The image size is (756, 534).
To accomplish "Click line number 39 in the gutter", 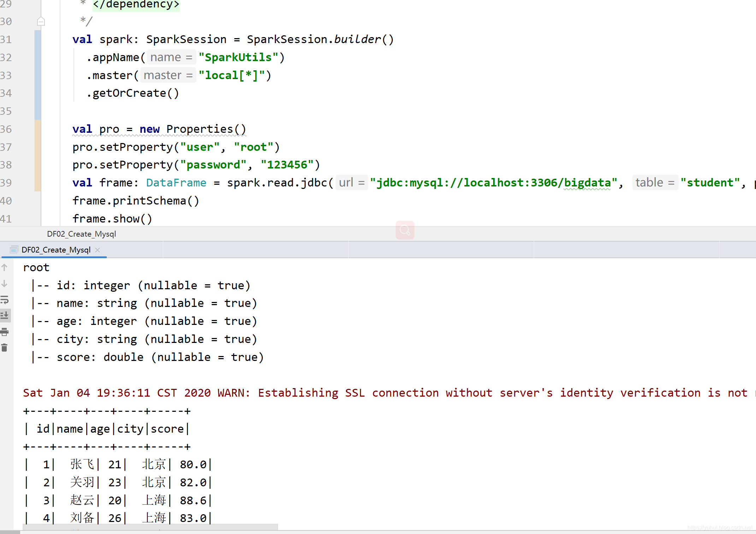I will [6, 183].
